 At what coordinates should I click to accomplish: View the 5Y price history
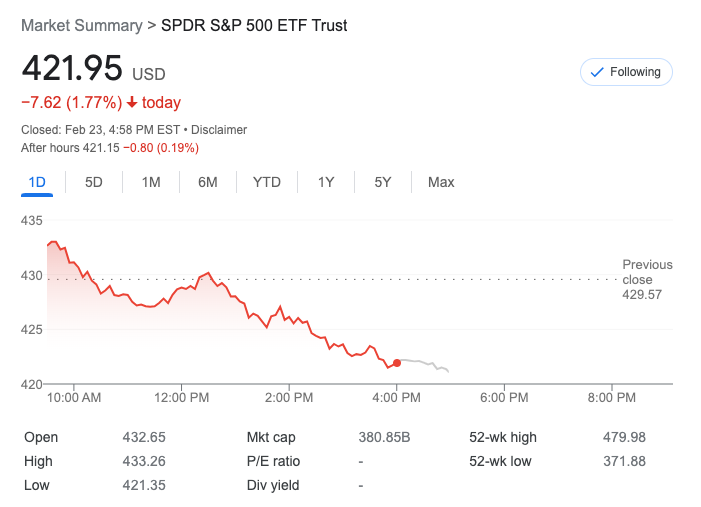[383, 182]
